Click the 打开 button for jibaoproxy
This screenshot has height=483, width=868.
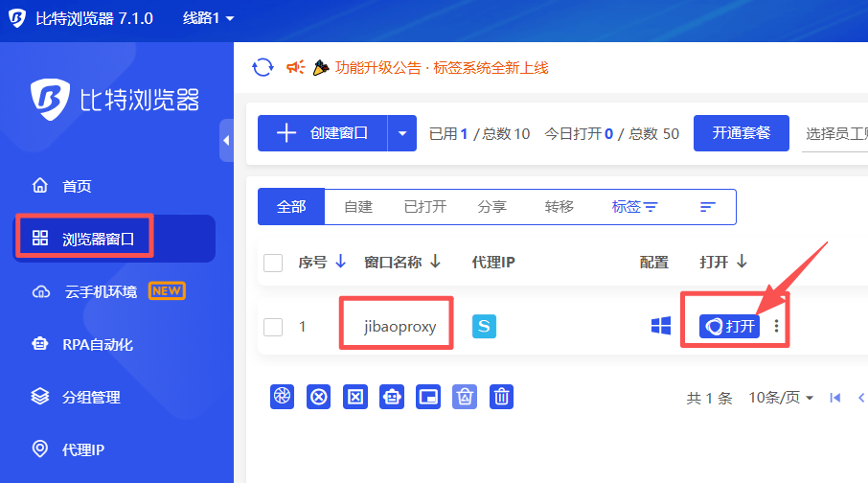tap(730, 327)
